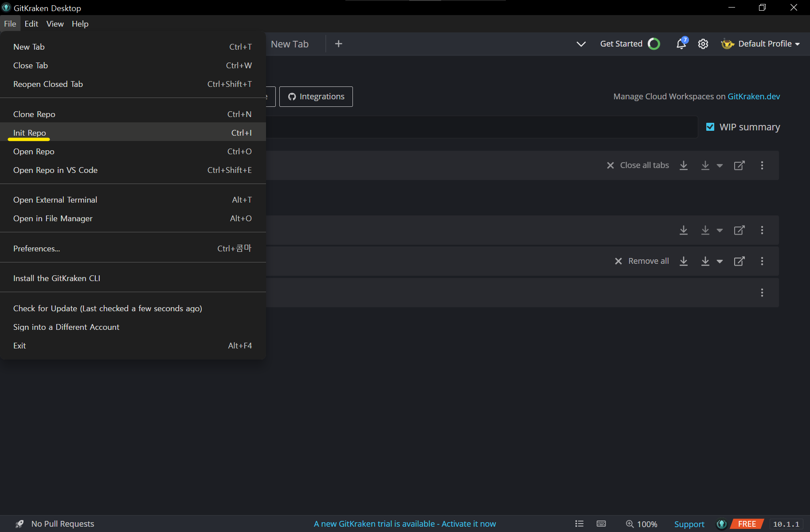Select New Tab from File menu

click(133, 47)
